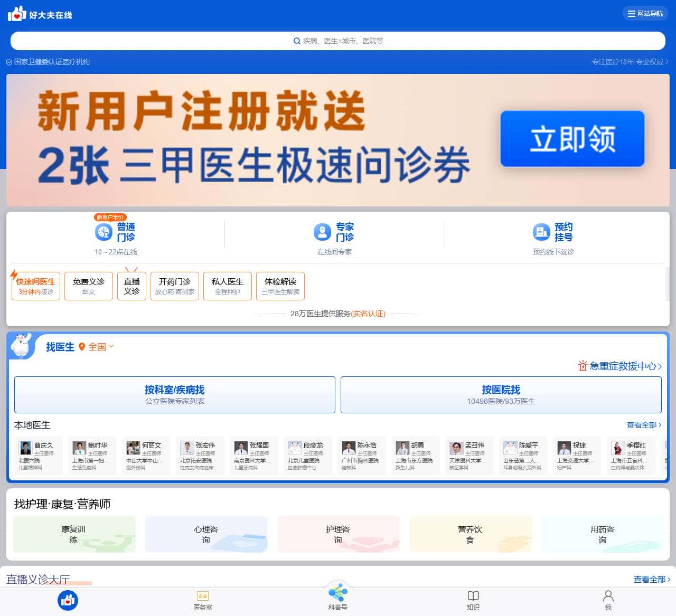Click the location pin icon next to 全国
The width and height of the screenshot is (676, 616).
point(82,347)
